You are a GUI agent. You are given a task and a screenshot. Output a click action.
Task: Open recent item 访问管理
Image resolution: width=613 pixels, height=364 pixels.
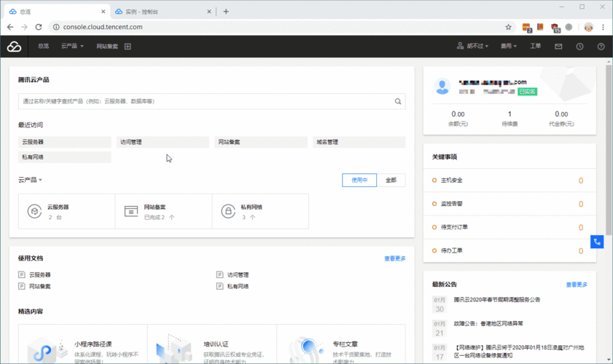click(163, 142)
